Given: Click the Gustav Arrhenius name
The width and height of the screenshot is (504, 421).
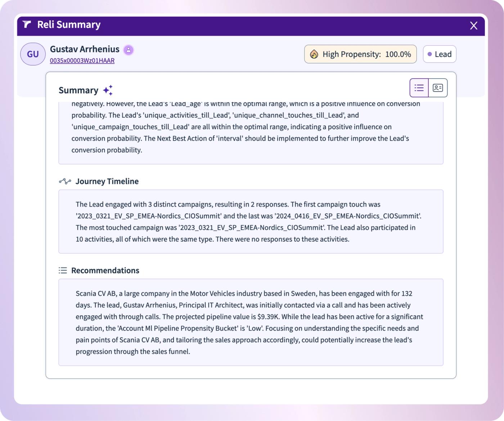Looking at the screenshot, I should 85,49.
